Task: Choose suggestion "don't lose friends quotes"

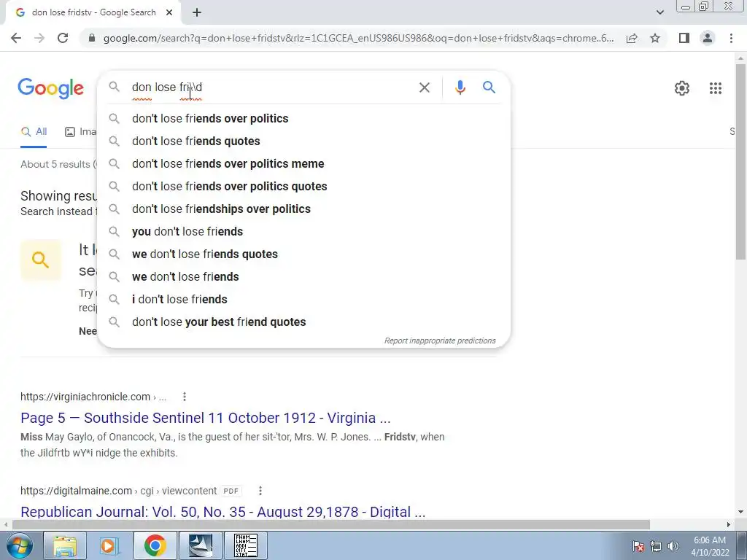Action: click(x=196, y=141)
